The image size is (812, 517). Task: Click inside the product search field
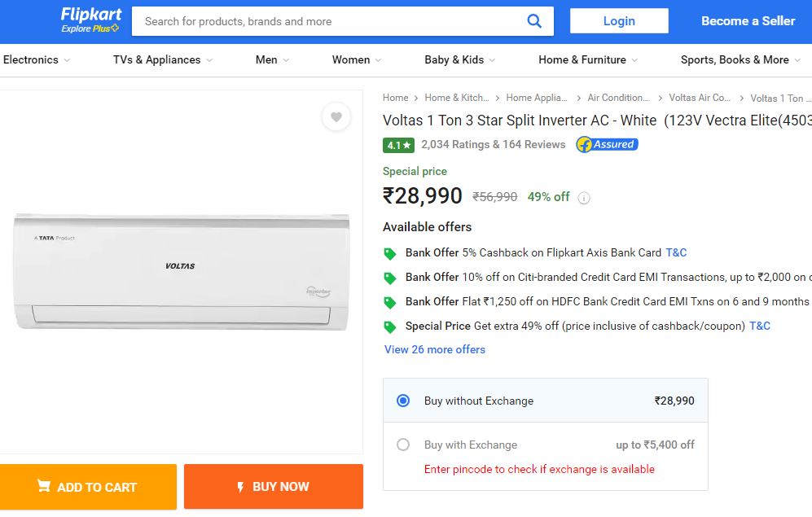click(326, 21)
